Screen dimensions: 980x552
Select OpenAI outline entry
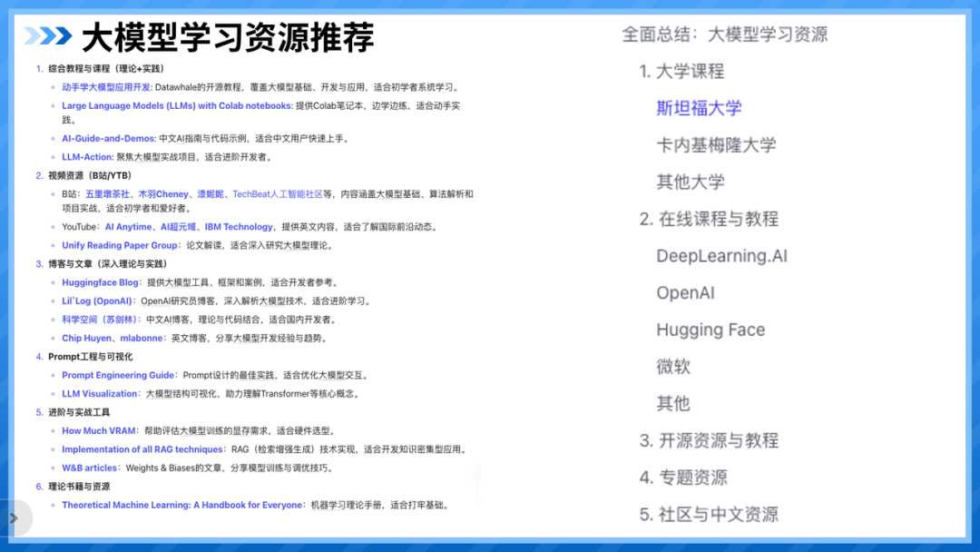click(x=686, y=292)
